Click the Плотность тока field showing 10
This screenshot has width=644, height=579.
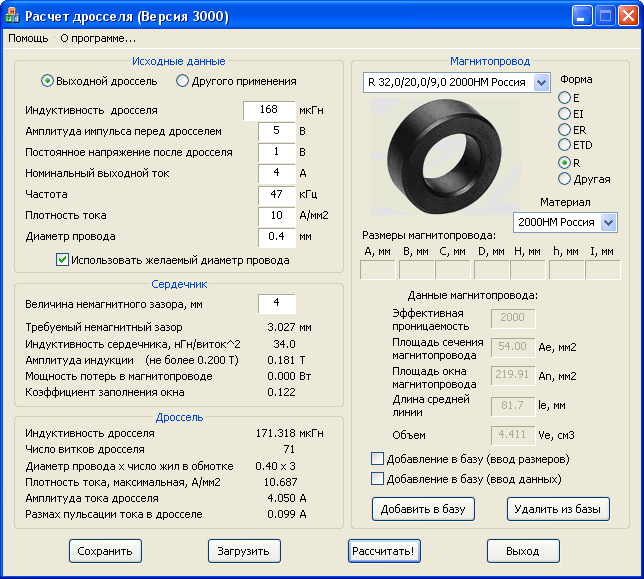277,215
